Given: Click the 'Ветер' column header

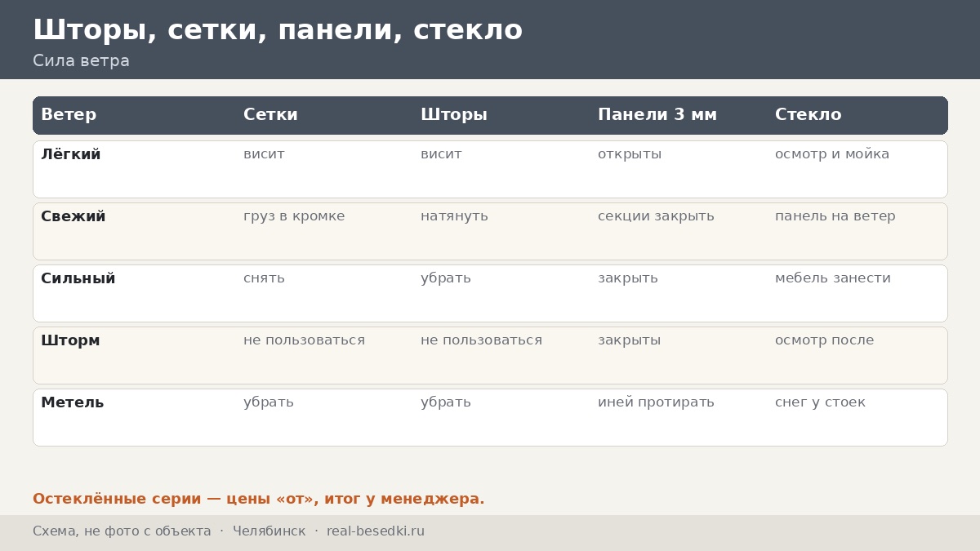Looking at the screenshot, I should pos(69,115).
